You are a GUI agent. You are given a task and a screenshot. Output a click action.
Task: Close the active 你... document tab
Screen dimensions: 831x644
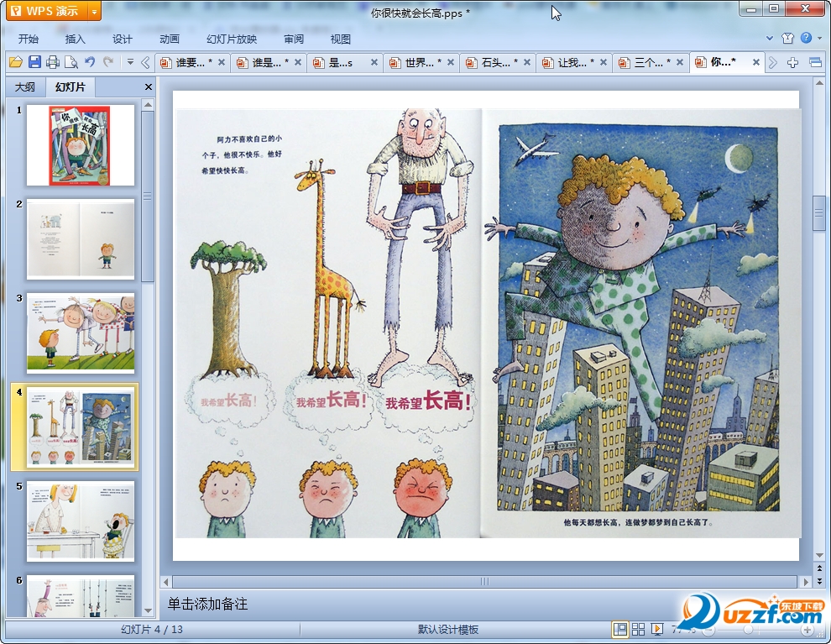(x=756, y=62)
